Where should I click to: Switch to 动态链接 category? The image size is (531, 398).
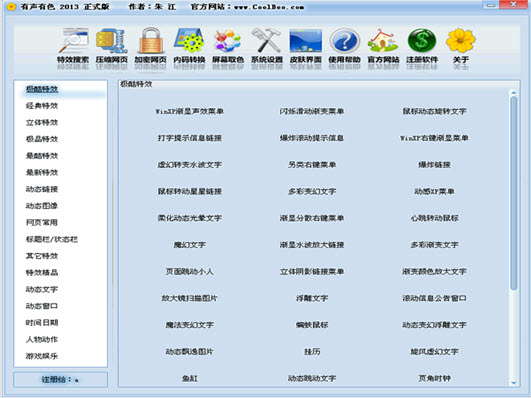tap(42, 189)
